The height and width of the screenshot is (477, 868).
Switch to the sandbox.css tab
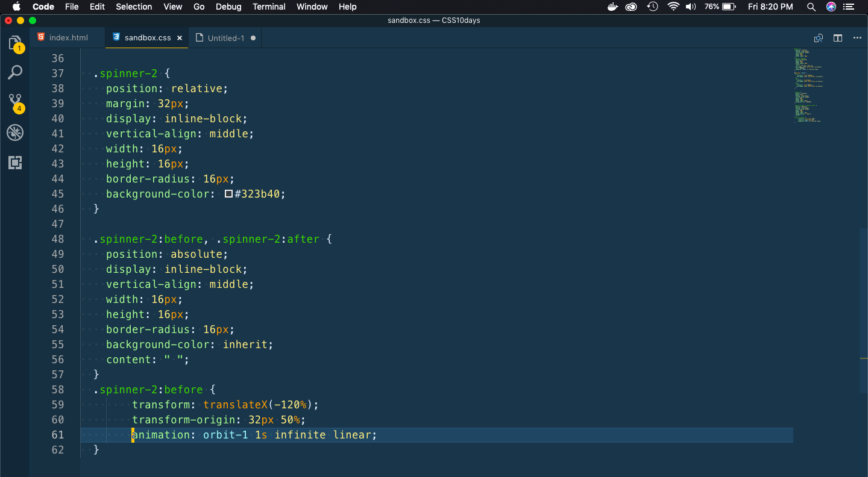(x=147, y=37)
